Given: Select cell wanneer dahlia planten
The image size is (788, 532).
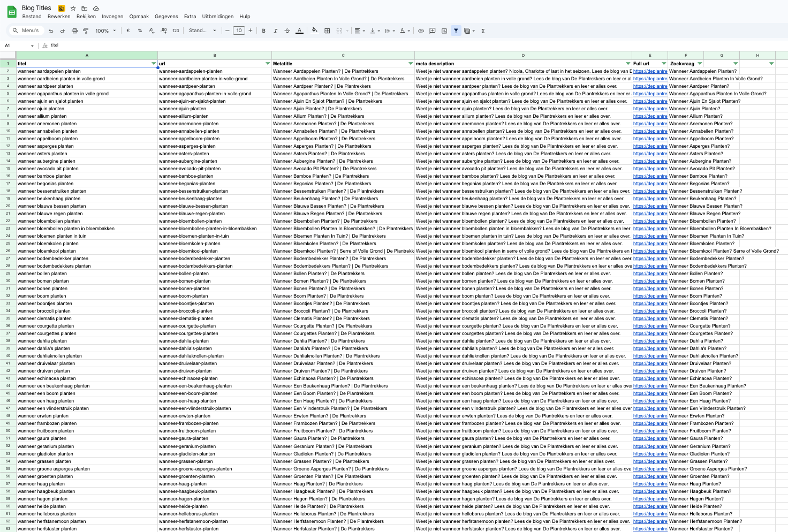Looking at the screenshot, I should (x=87, y=341).
